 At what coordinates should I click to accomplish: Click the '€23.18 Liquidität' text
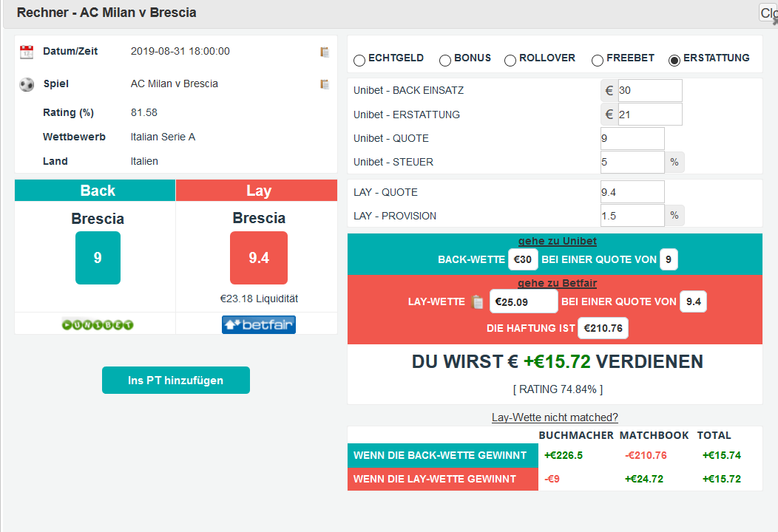tap(259, 299)
